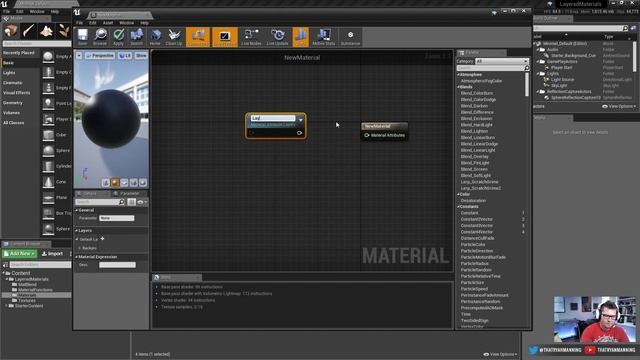Select the Landscape mode icon in main editor
This screenshot has height=360, width=640.
click(46, 31)
